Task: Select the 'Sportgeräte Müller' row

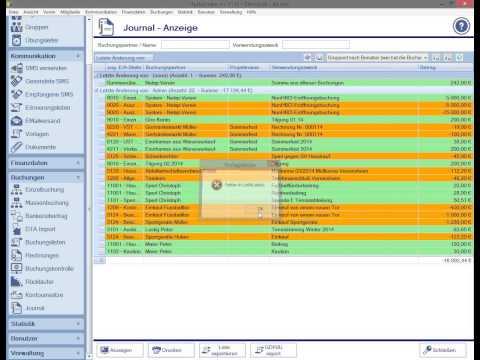Action: point(289,222)
